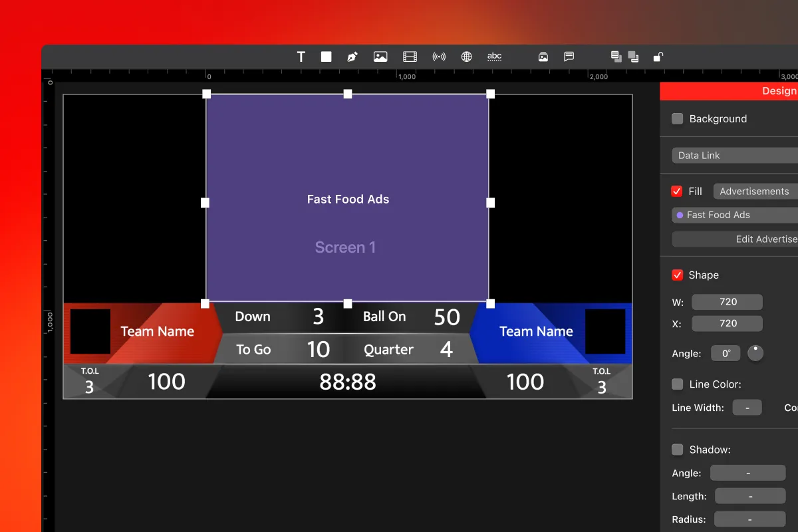Viewport: 798px width, 532px height.
Task: Click the live broadcast signal icon
Action: 439,57
